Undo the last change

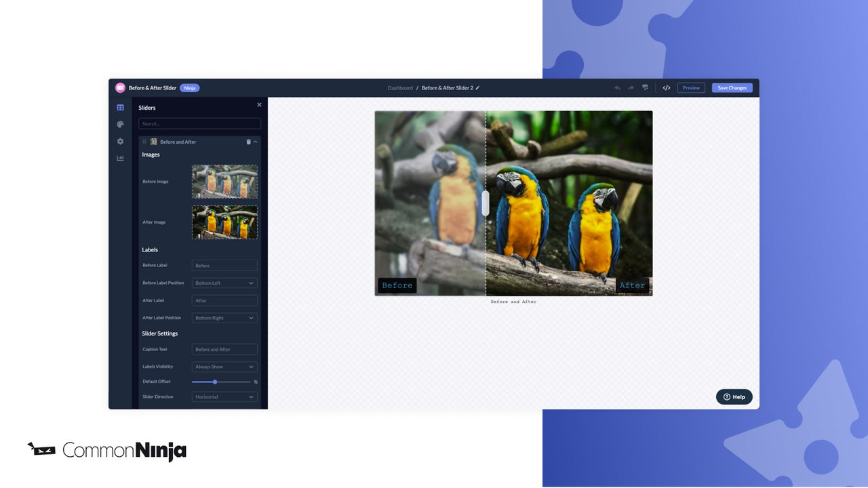pos(617,87)
